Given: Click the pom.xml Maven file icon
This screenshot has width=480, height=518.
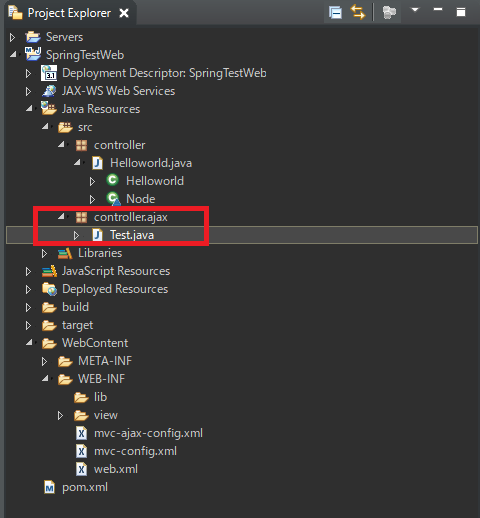Looking at the screenshot, I should pyautogui.click(x=49, y=488).
